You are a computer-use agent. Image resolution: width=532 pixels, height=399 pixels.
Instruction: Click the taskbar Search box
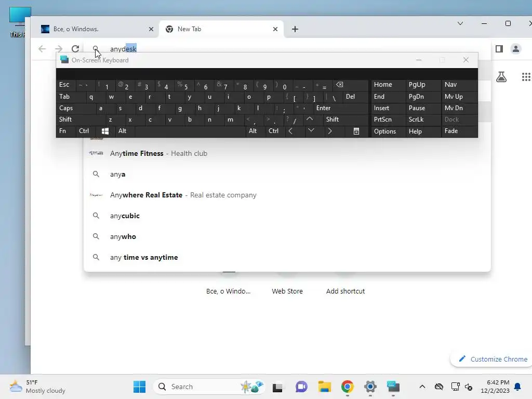209,387
